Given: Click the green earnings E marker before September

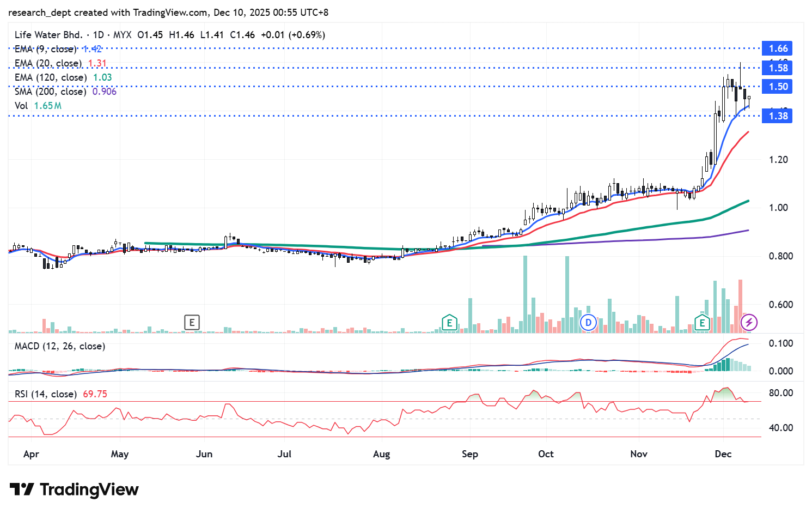Looking at the screenshot, I should tap(449, 323).
